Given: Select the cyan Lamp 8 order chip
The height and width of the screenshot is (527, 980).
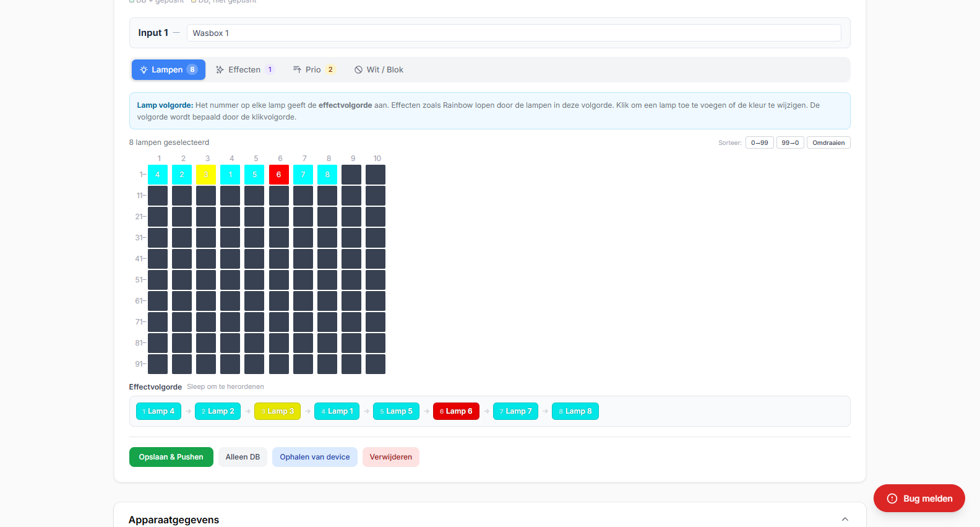Looking at the screenshot, I should point(575,411).
